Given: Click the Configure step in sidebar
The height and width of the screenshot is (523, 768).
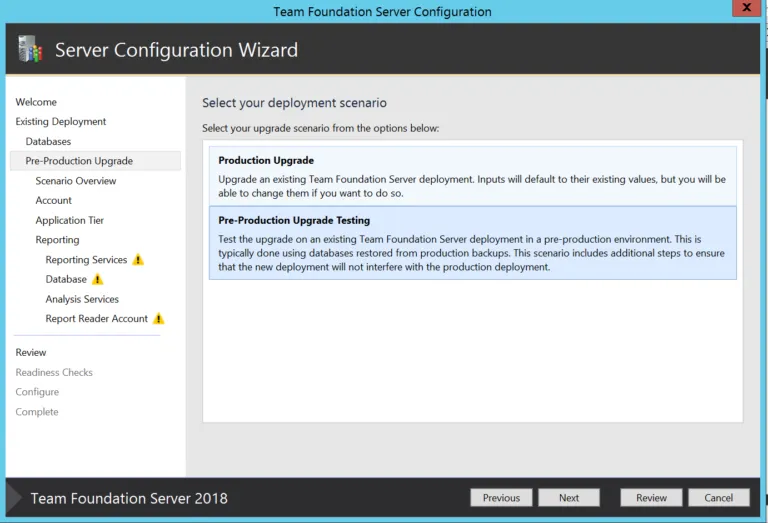Looking at the screenshot, I should [37, 392].
